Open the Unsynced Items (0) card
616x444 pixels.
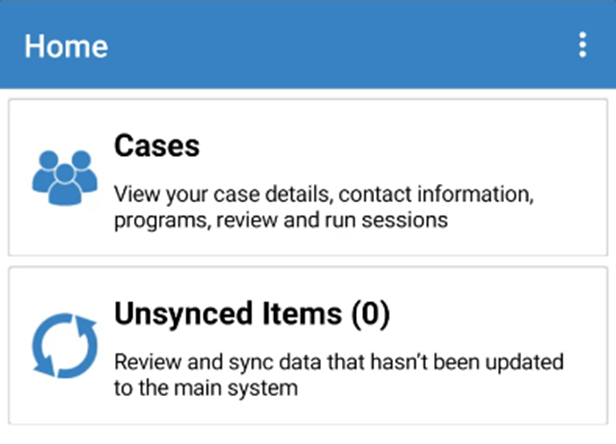(308, 346)
